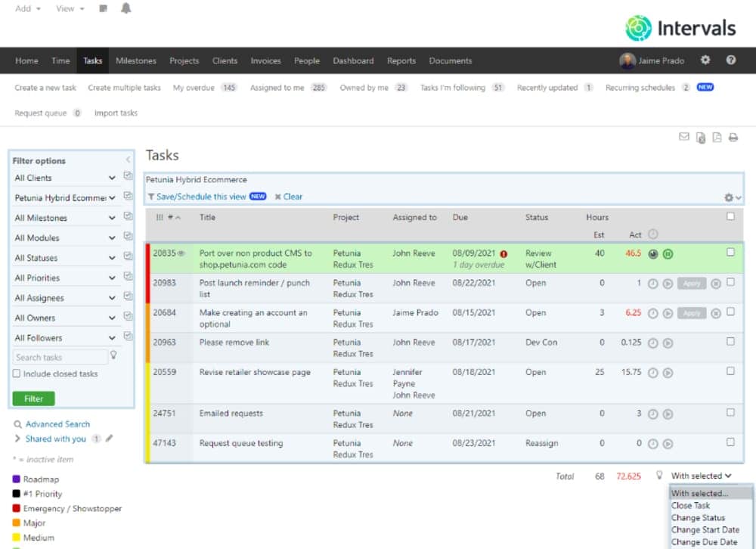The width and height of the screenshot is (756, 549).
Task: Email this task list via envelope icon
Action: point(684,137)
